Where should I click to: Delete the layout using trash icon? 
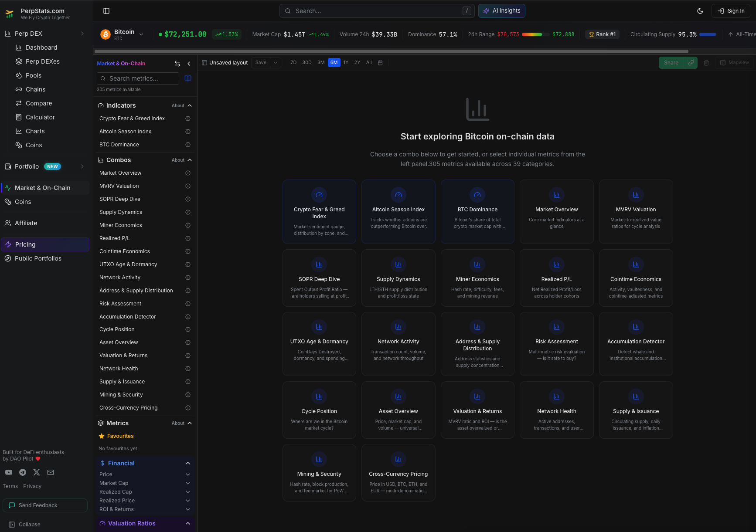pos(706,63)
